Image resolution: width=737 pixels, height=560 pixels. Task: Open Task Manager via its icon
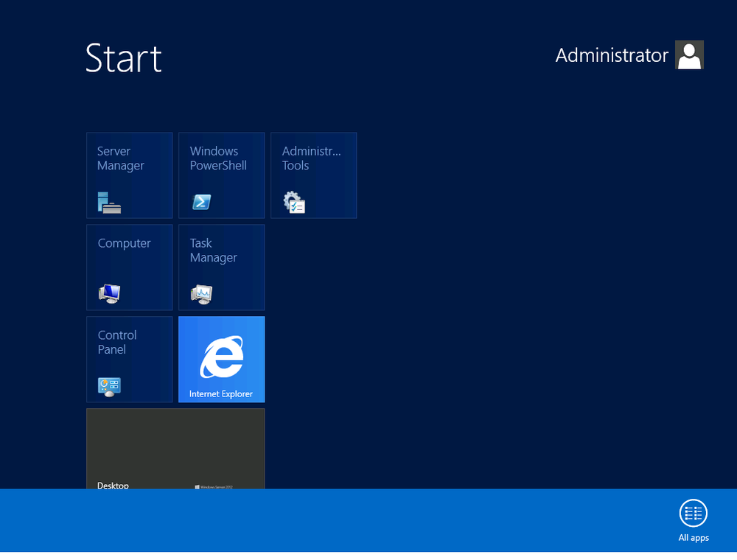[x=202, y=294]
